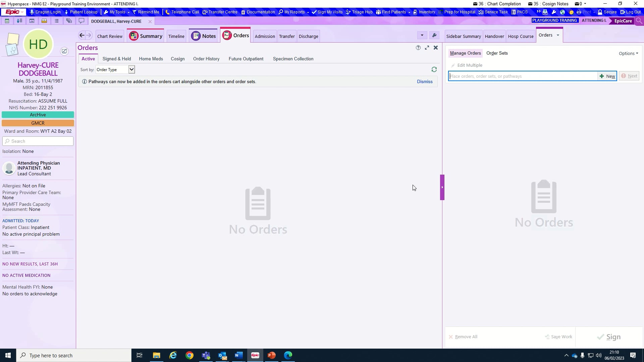Open the Sort by Order Type dropdown
The image size is (644, 362).
click(x=131, y=69)
